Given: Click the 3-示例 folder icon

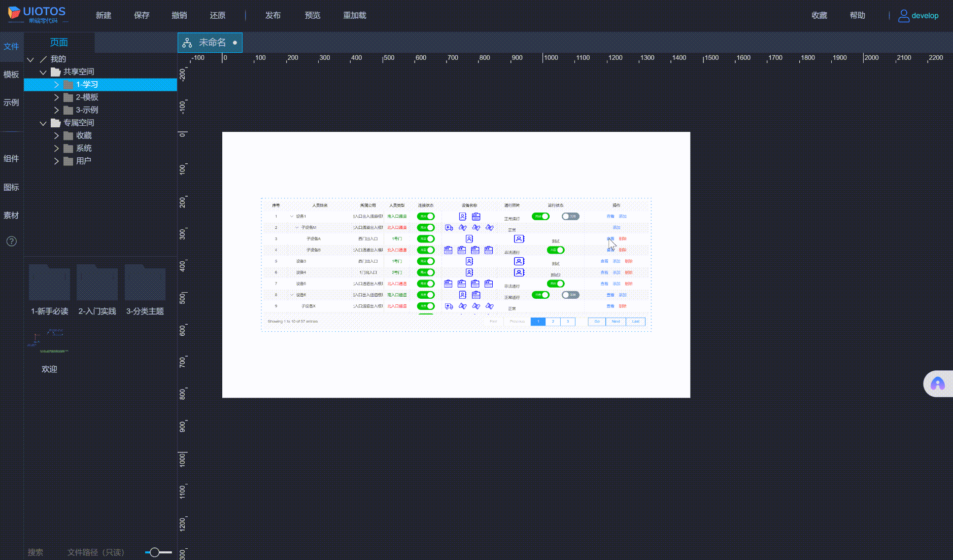Looking at the screenshot, I should coord(69,110).
